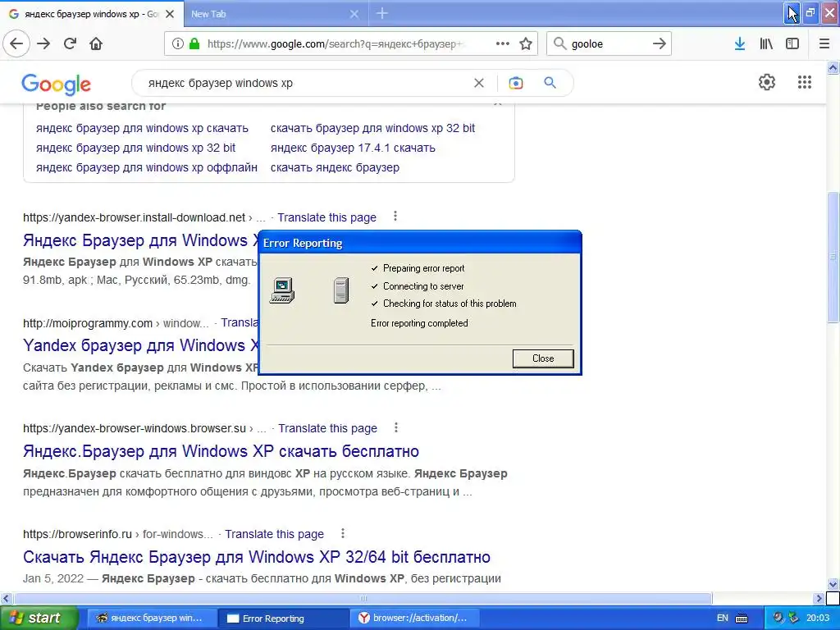The width and height of the screenshot is (840, 630).
Task: Open the Windows start menu
Action: (39, 619)
